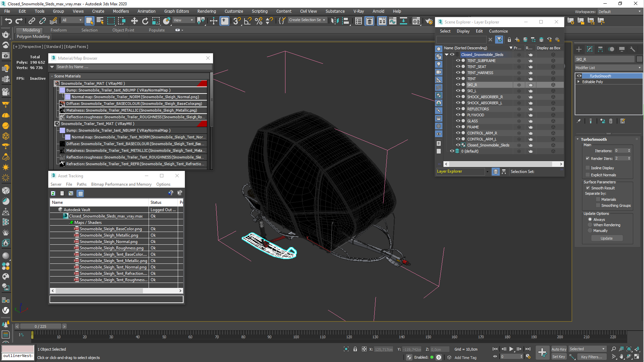Screen dimensions: 644x362
Task: Expand the Editable Poly modifier entry
Action: [x=579, y=82]
